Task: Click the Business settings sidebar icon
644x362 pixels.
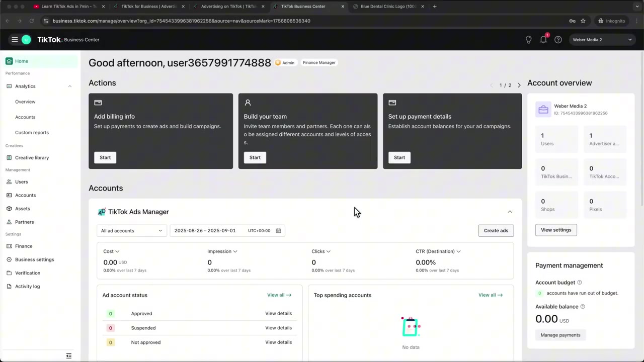Action: tap(9, 260)
